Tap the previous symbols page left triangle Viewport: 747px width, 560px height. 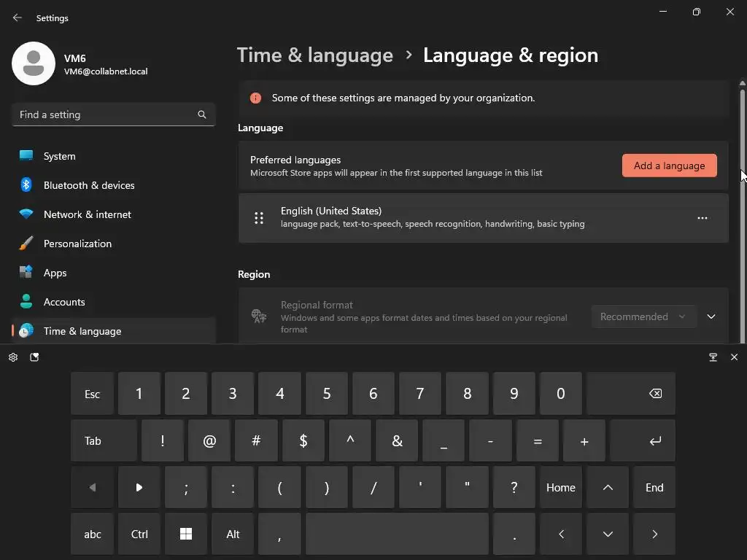click(x=93, y=488)
